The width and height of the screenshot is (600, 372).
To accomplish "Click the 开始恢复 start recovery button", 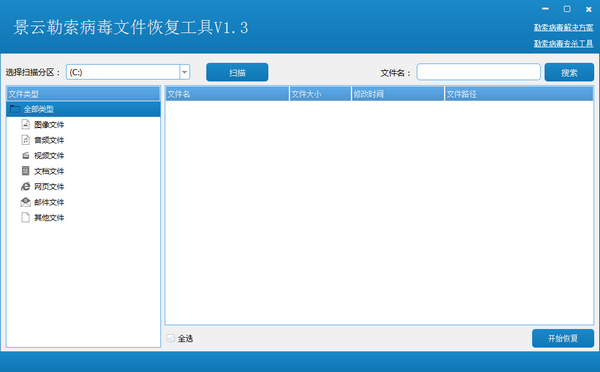I will coord(563,338).
